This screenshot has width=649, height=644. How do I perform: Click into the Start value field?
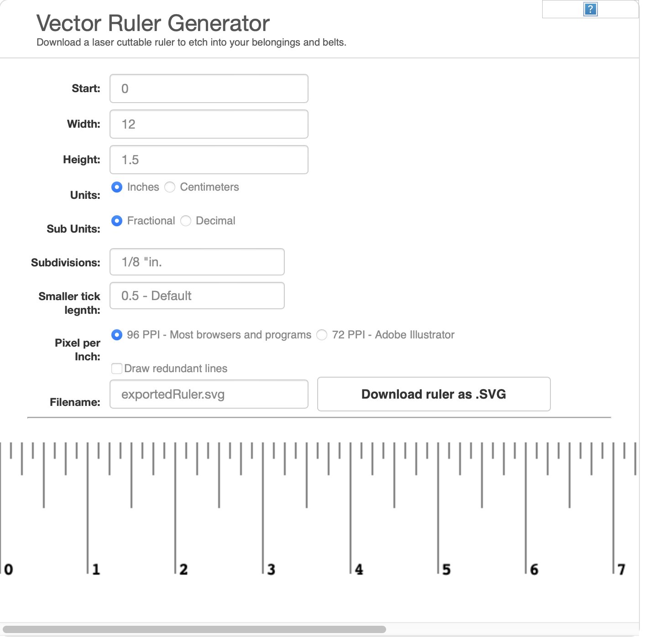(x=208, y=88)
